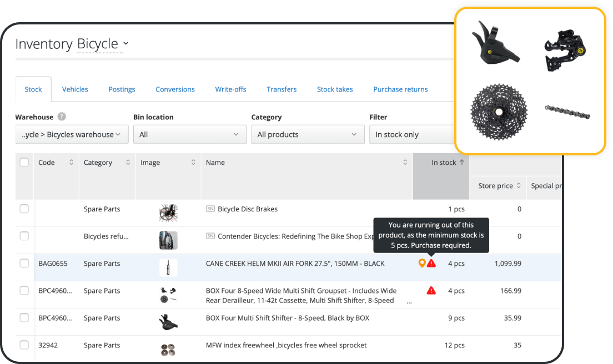This screenshot has height=364, width=613.
Task: Click red warning icon on CANE CREEK HELM row
Action: (431, 263)
